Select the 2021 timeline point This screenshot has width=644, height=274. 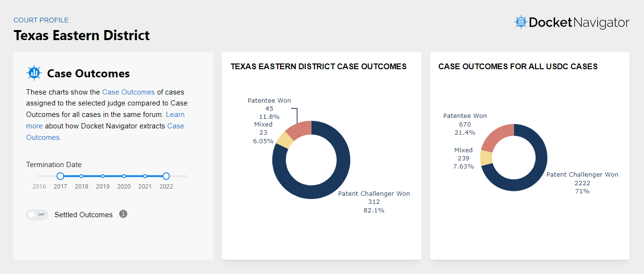point(145,176)
